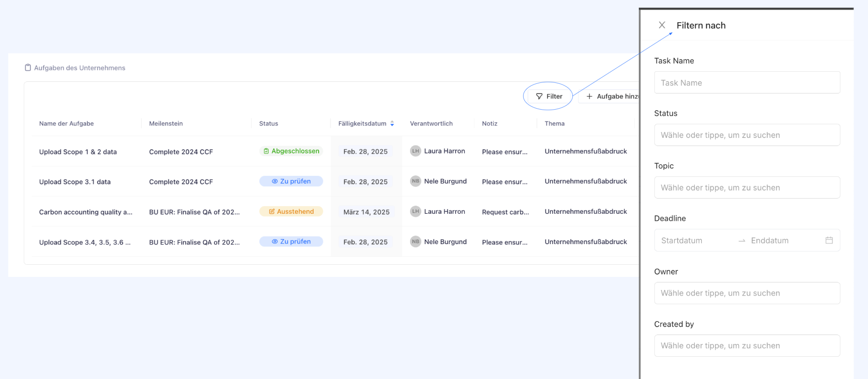
Task: Click the Task Name input field
Action: coord(746,83)
